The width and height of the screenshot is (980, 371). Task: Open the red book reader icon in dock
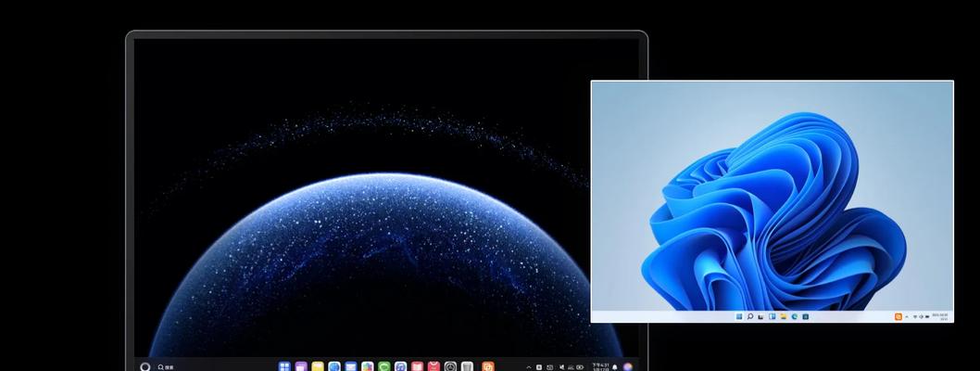click(x=417, y=367)
